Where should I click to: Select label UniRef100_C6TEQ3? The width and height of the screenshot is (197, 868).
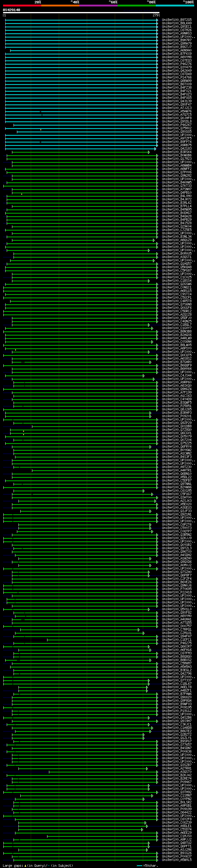click(177, 60)
